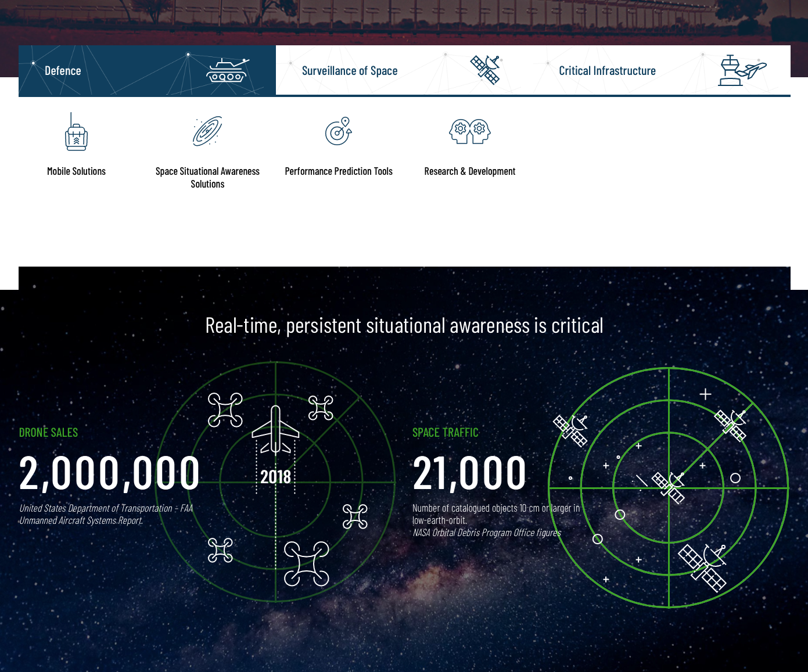Click the 21,000 space traffic figure
Viewport: 808px width, 672px height.
(469, 473)
